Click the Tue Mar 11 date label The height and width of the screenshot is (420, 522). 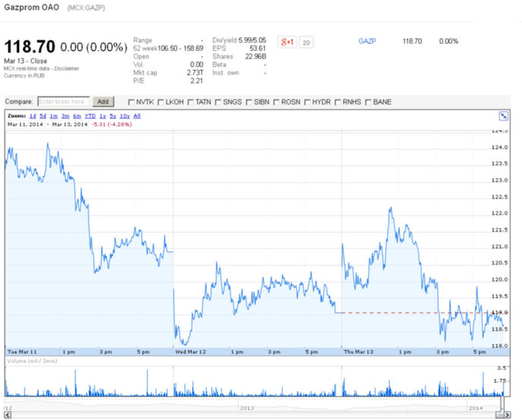point(22,352)
